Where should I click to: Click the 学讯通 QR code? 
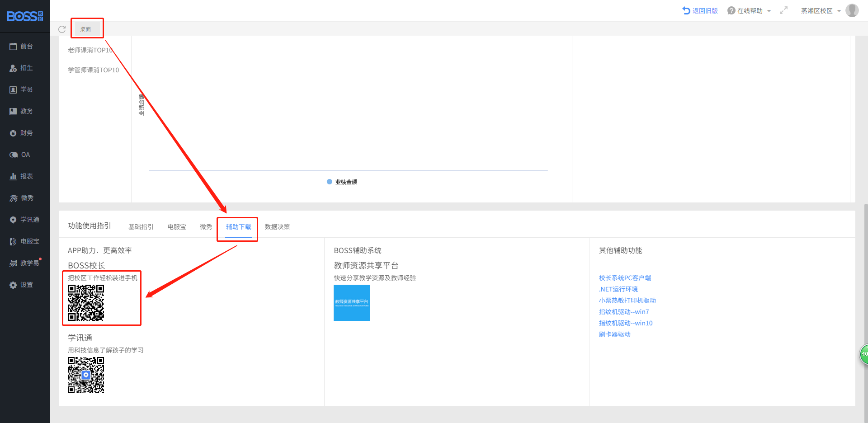pyautogui.click(x=86, y=375)
